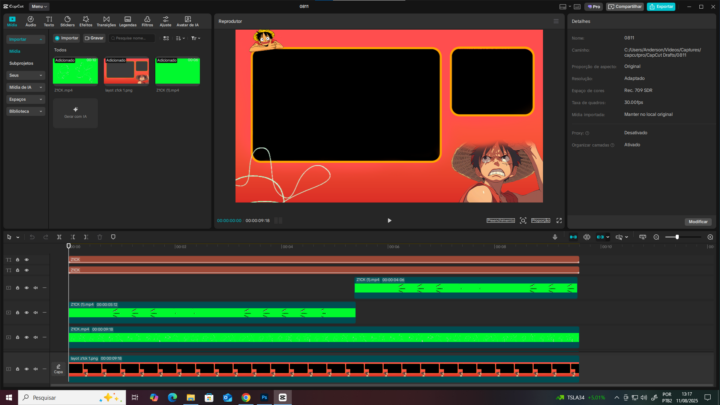Lock the layot z1ck 1.png track
720x405 pixels.
coord(17,369)
